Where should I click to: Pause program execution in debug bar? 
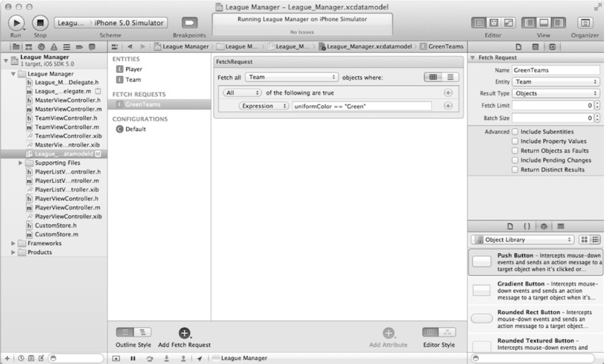(133, 358)
